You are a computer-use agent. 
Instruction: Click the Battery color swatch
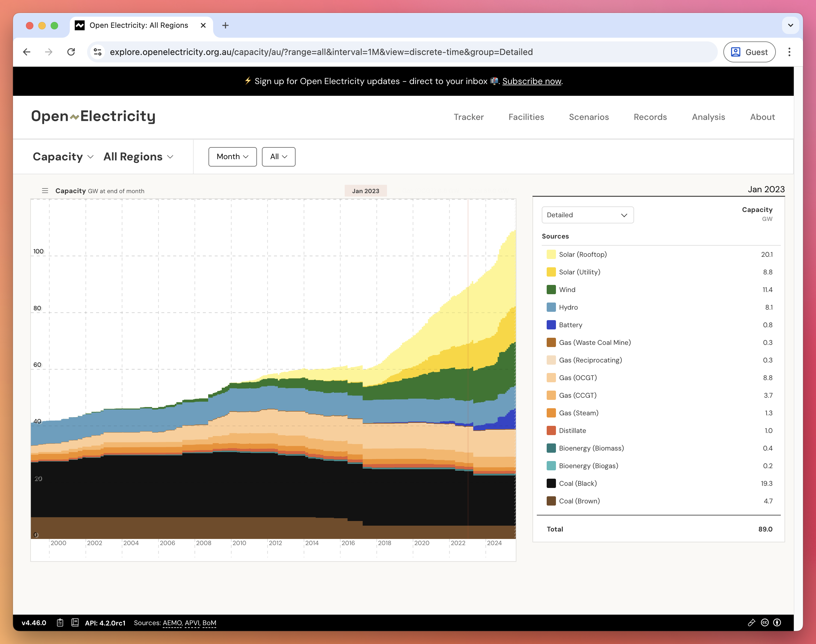[x=551, y=325]
